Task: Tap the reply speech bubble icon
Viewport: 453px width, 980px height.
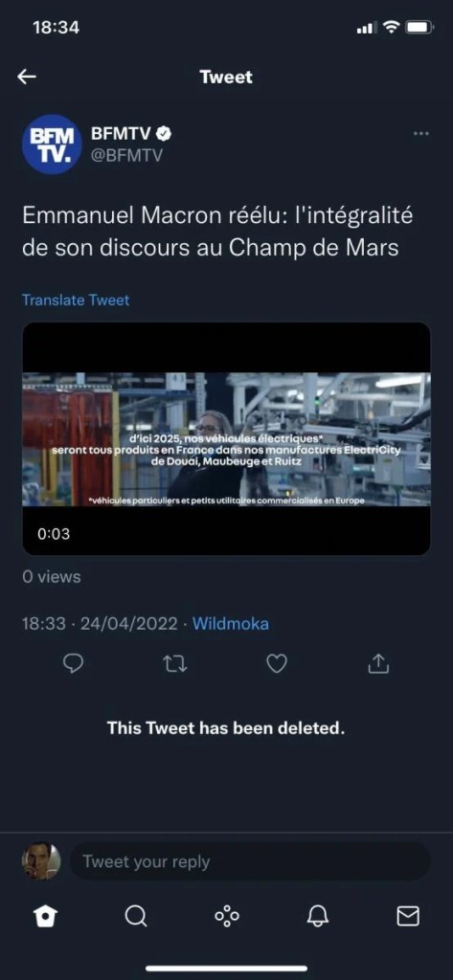Action: (74, 664)
